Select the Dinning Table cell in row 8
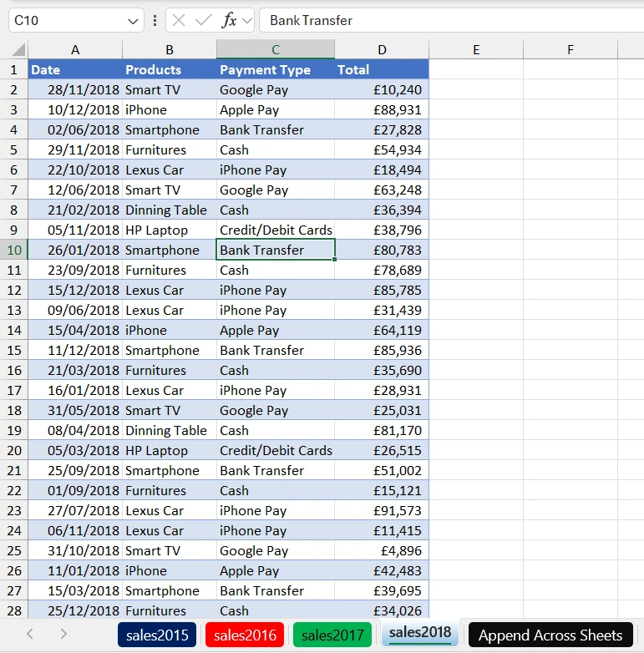 170,210
